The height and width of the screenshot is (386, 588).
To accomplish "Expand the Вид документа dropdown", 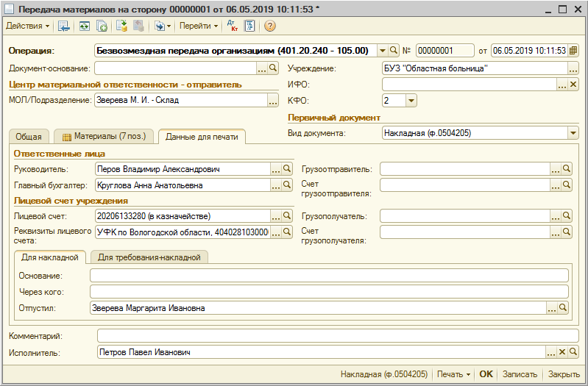I will [x=573, y=133].
